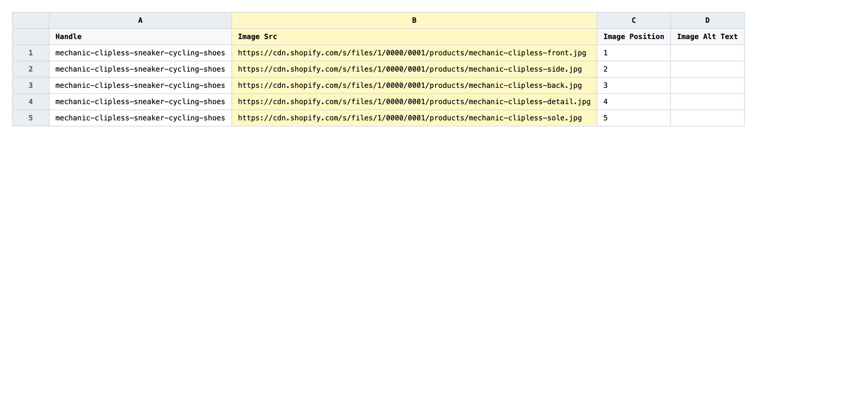This screenshot has height=419, width=868.
Task: Select column D header
Action: pos(707,21)
